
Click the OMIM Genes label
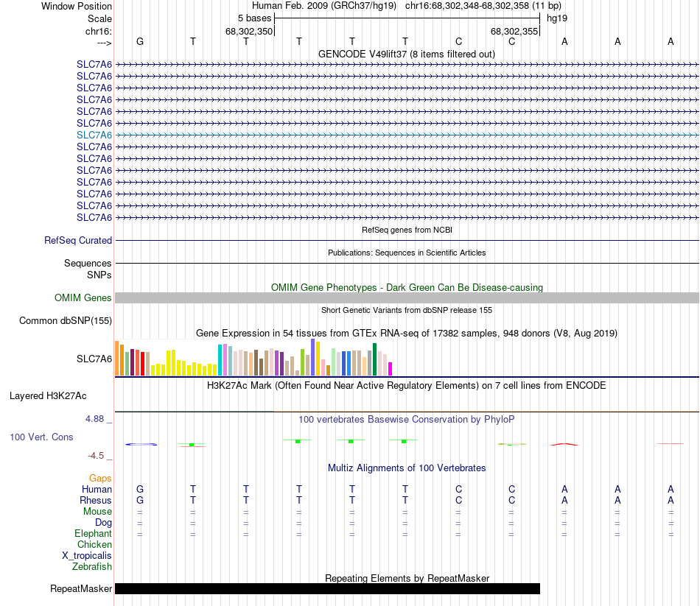83,297
